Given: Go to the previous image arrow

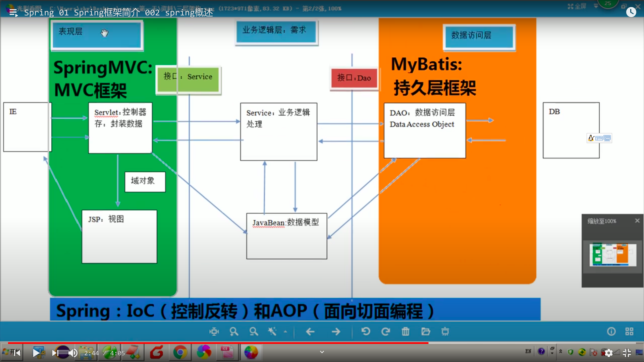Looking at the screenshot, I should click(310, 332).
